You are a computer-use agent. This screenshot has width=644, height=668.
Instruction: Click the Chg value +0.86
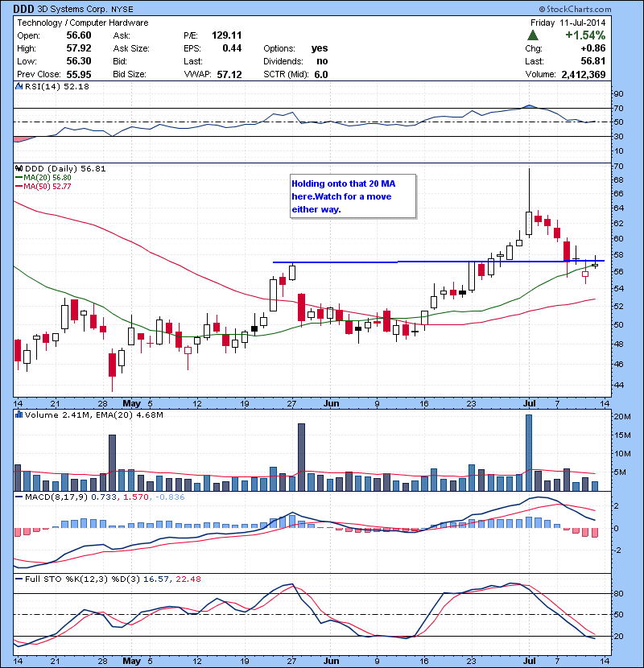tap(592, 48)
